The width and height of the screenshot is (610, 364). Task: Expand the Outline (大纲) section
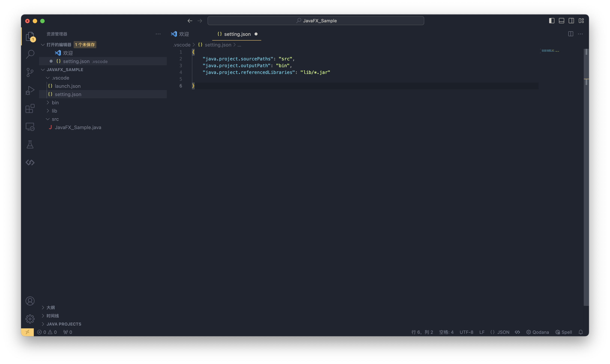pos(43,308)
